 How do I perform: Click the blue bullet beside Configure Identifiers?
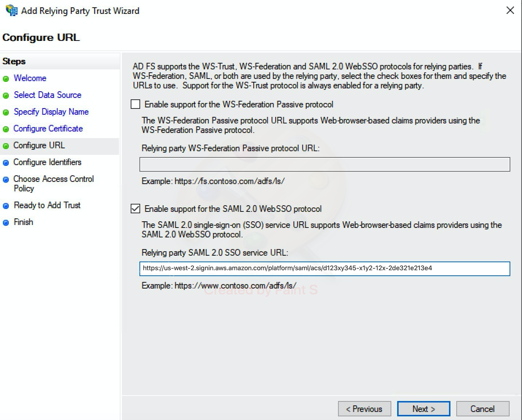pos(7,163)
